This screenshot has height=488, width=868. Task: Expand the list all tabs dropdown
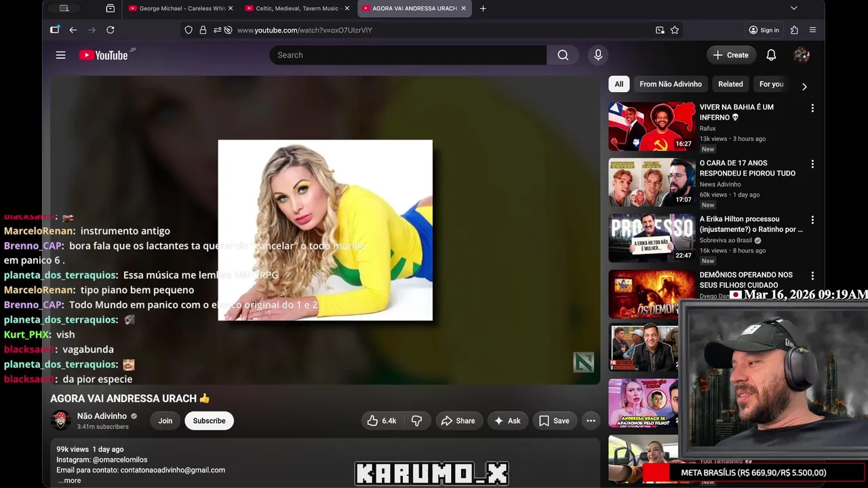[793, 8]
